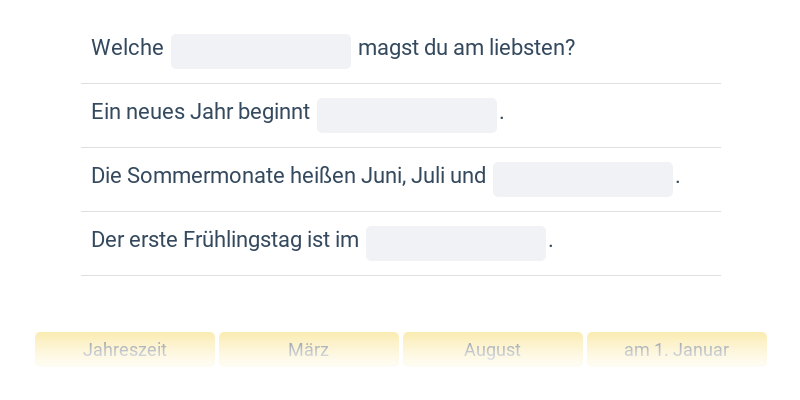Click the word "beginnt" in the second sentence

273,112
